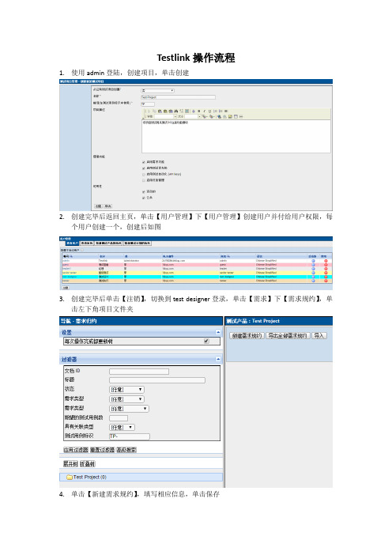Click the blue icon in the cyan test designer row
This screenshot has height=555, width=392.
pyautogui.click(x=313, y=277)
